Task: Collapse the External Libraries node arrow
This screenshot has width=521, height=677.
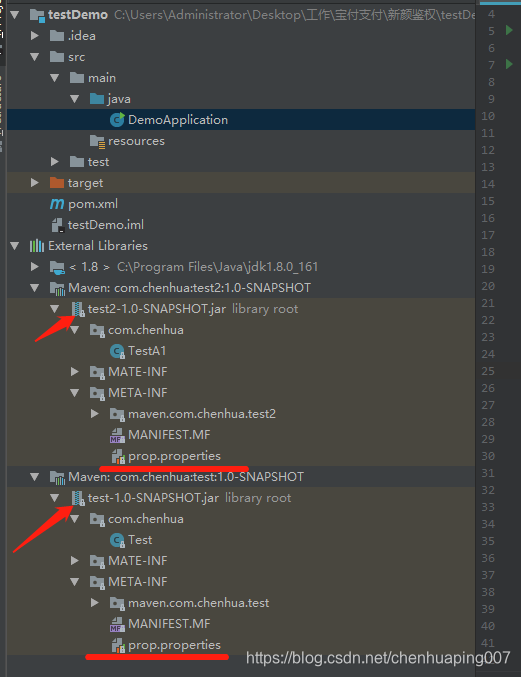Action: (15, 246)
